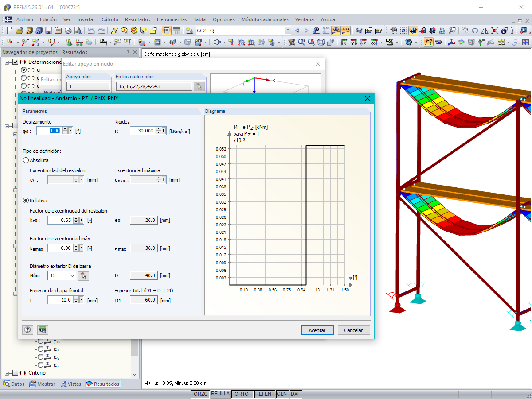532x399 pixels.
Task: Select the Relativa definition type
Action: 26,201
